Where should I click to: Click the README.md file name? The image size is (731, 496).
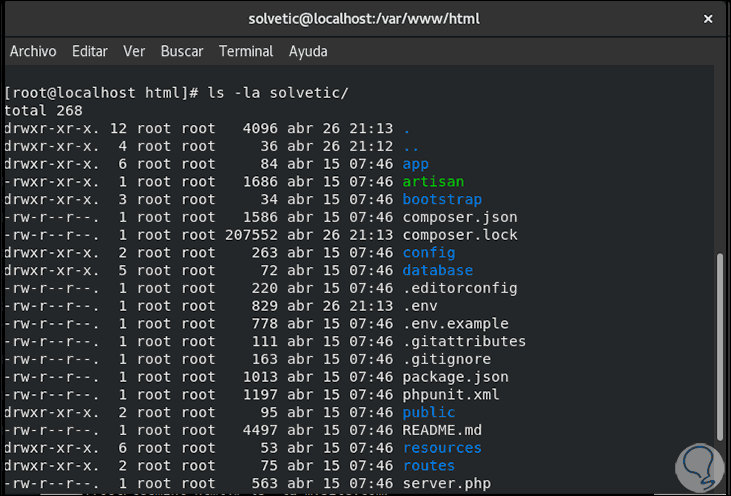click(441, 430)
